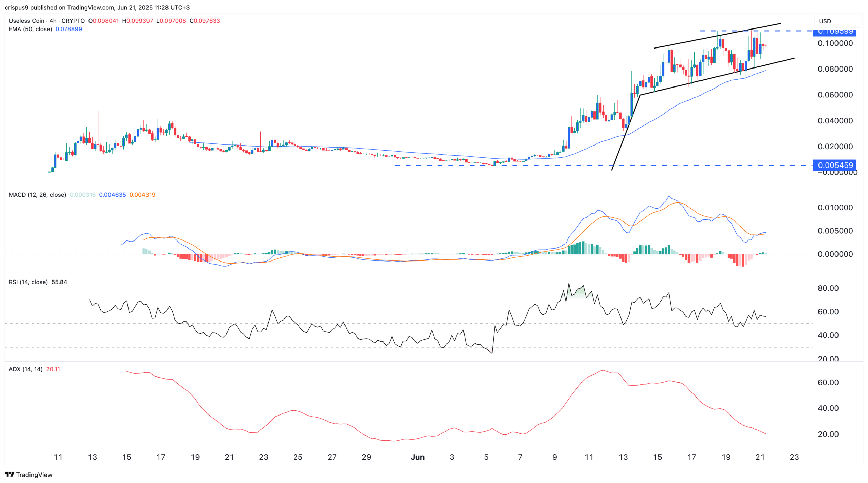Click the 0.100000 price axis label
Screen dimensions: 868x483
pyautogui.click(x=835, y=43)
